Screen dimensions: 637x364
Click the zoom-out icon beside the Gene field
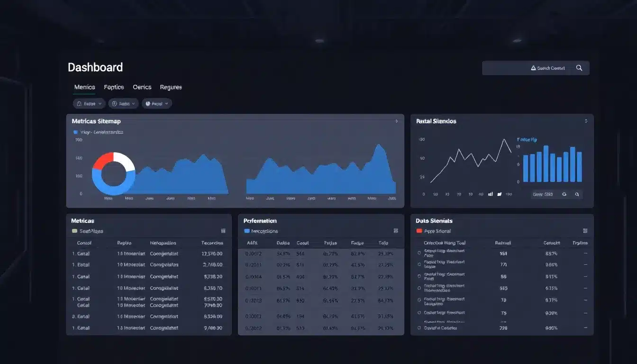(x=564, y=194)
